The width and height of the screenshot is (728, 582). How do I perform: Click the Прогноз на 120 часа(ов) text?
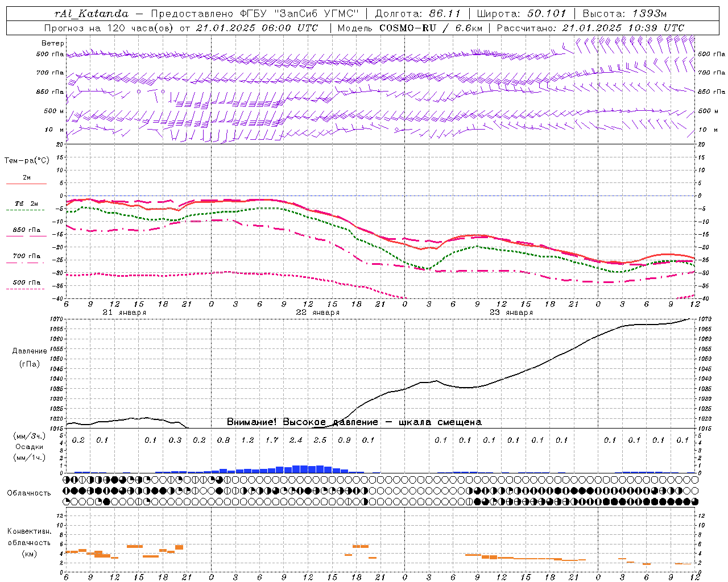pos(109,28)
